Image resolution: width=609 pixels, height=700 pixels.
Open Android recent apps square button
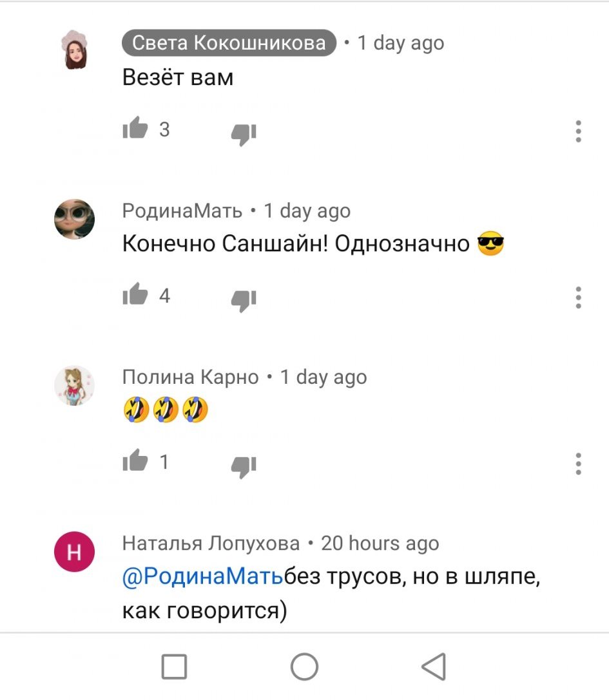174,667
